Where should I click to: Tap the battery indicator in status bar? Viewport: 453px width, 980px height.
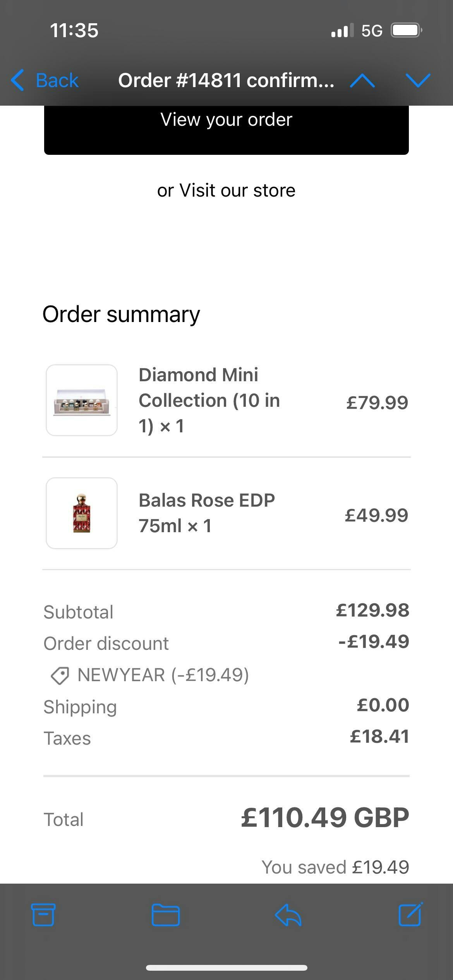click(406, 30)
